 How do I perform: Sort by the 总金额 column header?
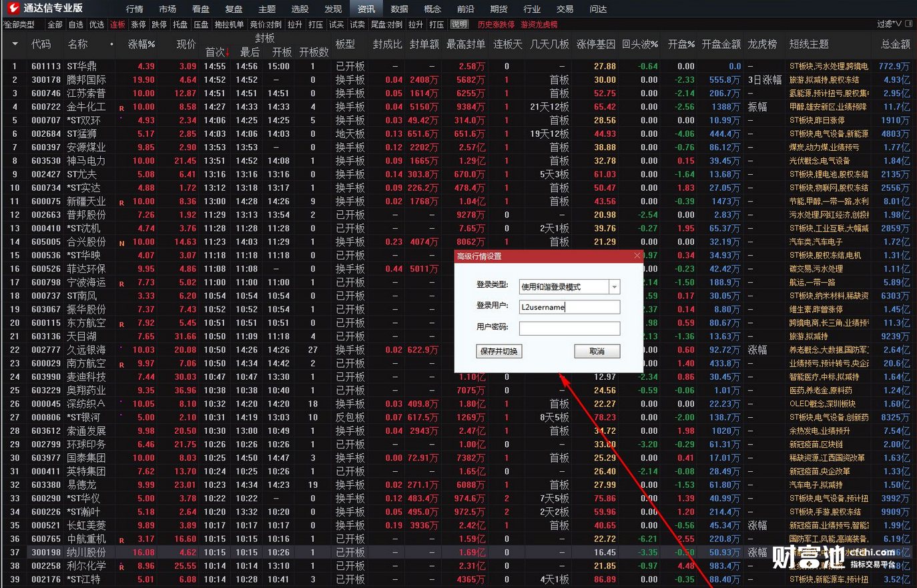tap(895, 44)
